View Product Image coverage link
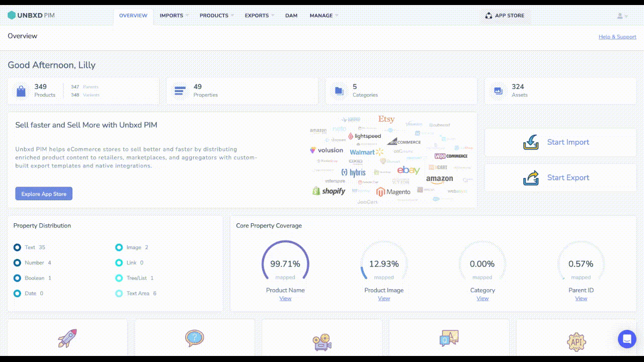This screenshot has width=644, height=362. pos(384,299)
